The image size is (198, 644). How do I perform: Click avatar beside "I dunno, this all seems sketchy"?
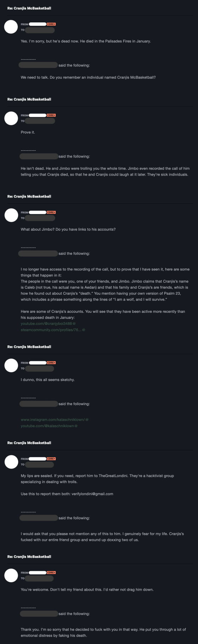pos(11,365)
